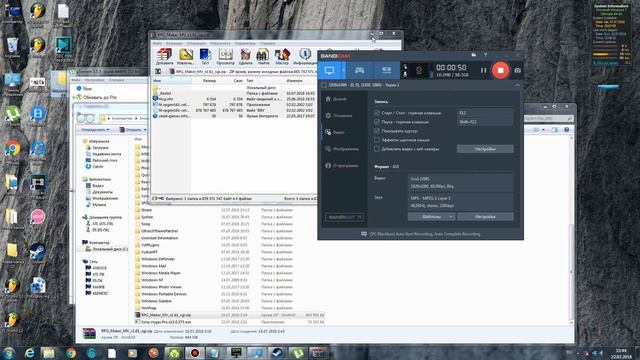
Task: Click the F12 start/stop hotkey field
Action: 485,113
